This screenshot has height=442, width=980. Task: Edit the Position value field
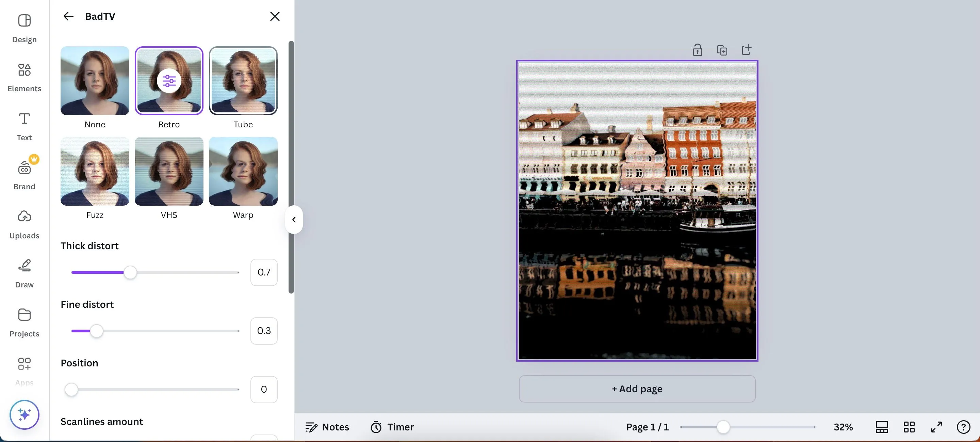264,390
